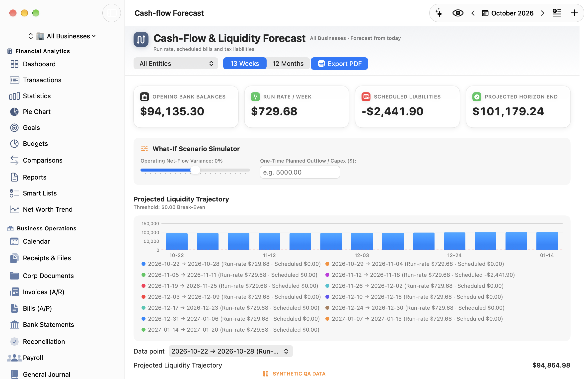Select the 13 Weeks horizon
The height and width of the screenshot is (379, 588).
point(245,64)
